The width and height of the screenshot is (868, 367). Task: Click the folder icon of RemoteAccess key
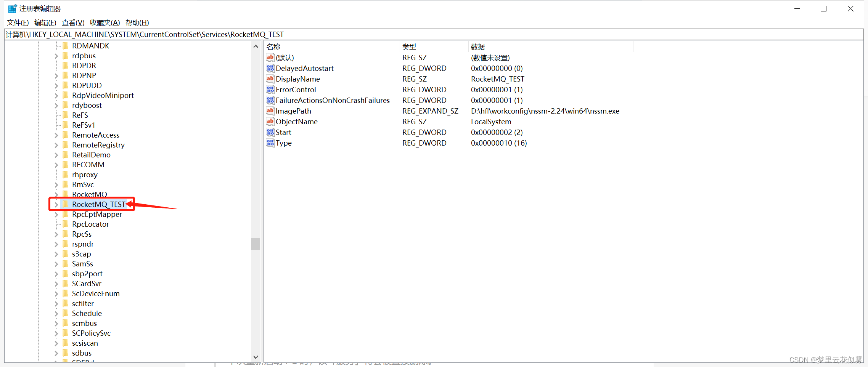tap(65, 135)
